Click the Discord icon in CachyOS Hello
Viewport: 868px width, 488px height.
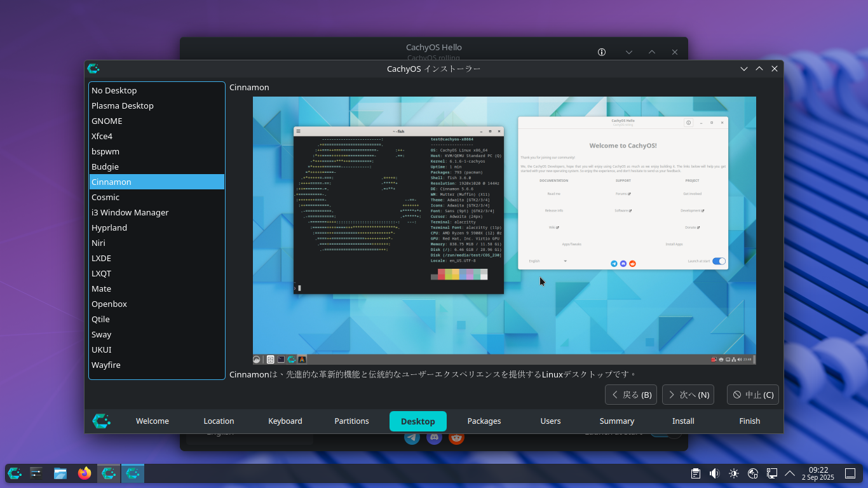click(434, 438)
